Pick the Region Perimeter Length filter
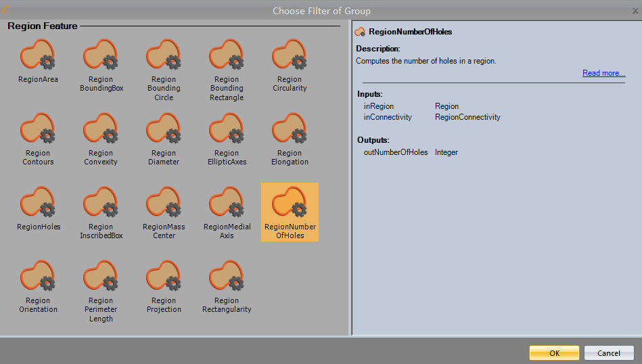The width and height of the screenshot is (642, 364). pyautogui.click(x=101, y=277)
